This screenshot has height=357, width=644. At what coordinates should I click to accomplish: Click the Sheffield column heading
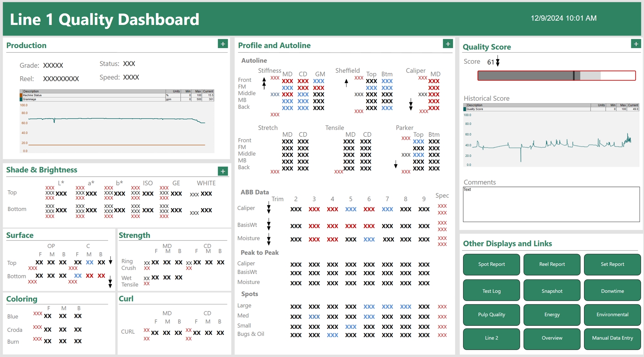[347, 71]
